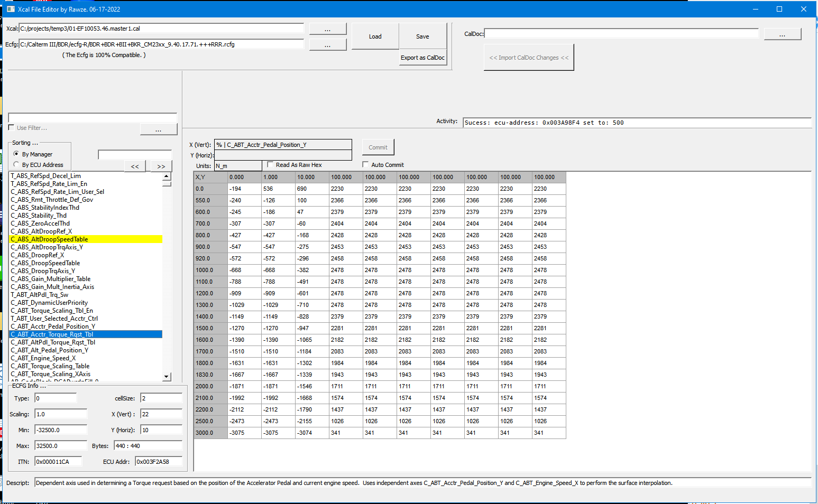Click the Scaling 1.0 field

tap(61, 414)
